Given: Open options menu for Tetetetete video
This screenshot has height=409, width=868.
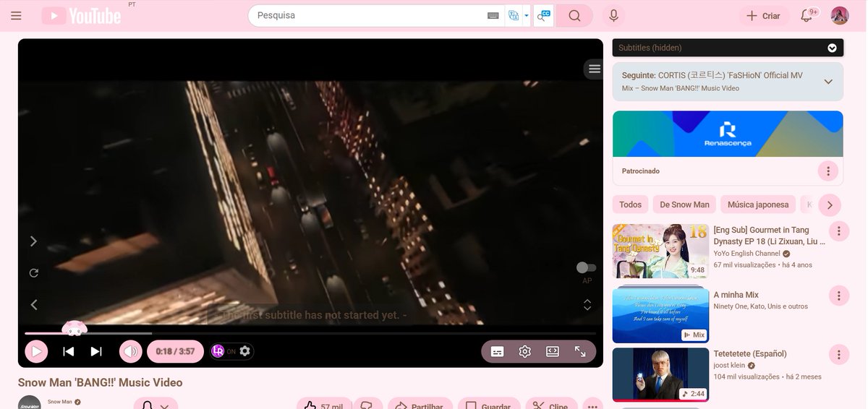Looking at the screenshot, I should (838, 355).
